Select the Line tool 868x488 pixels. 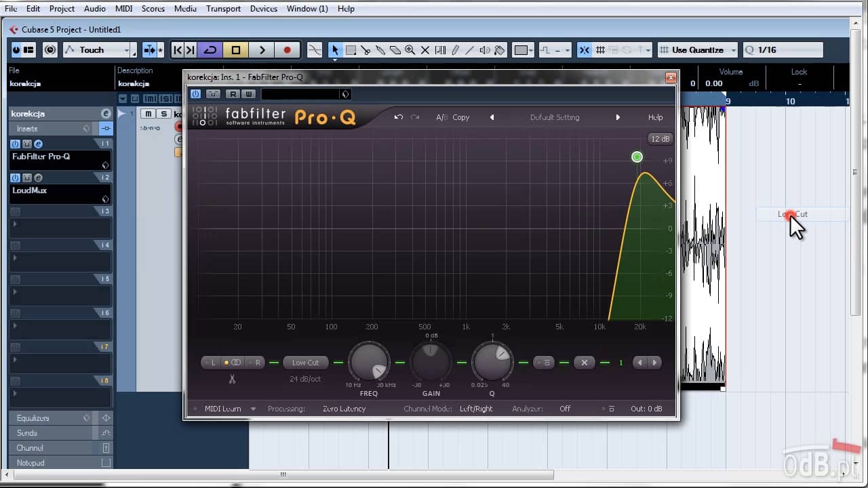[470, 50]
